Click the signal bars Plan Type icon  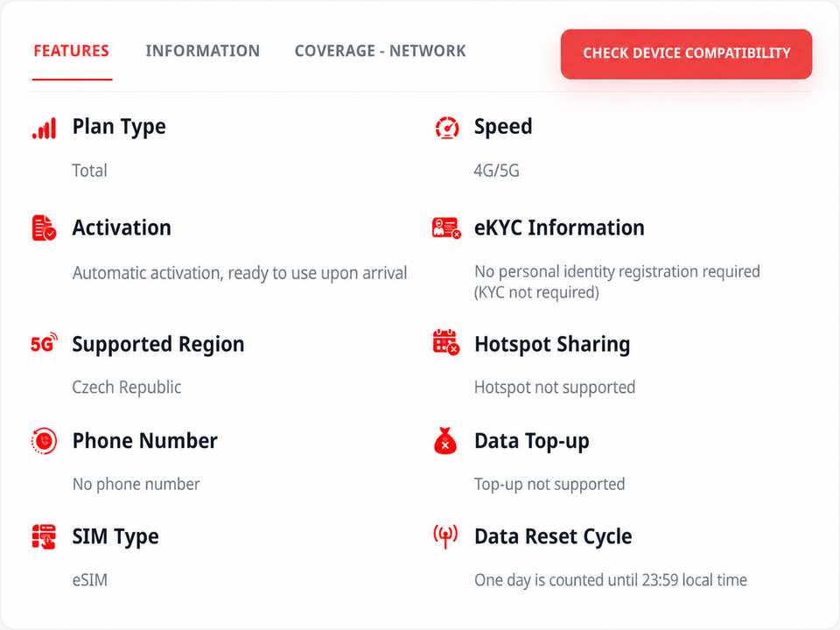coord(44,129)
